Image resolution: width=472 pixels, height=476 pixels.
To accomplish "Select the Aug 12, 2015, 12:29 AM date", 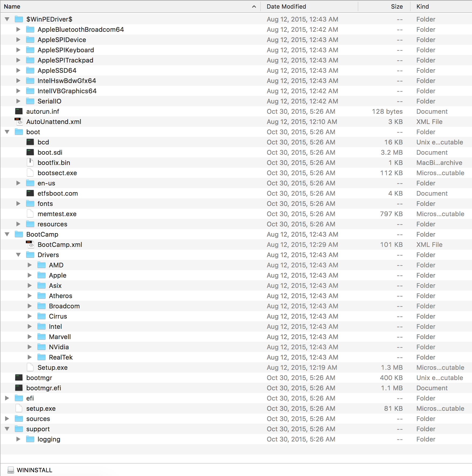I will click(x=302, y=244).
